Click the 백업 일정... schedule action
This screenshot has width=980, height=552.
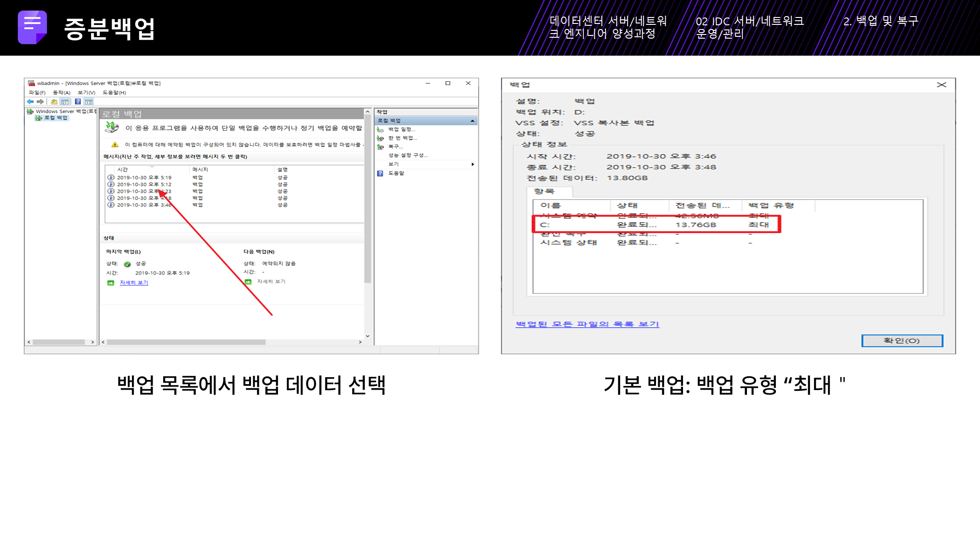tap(401, 130)
